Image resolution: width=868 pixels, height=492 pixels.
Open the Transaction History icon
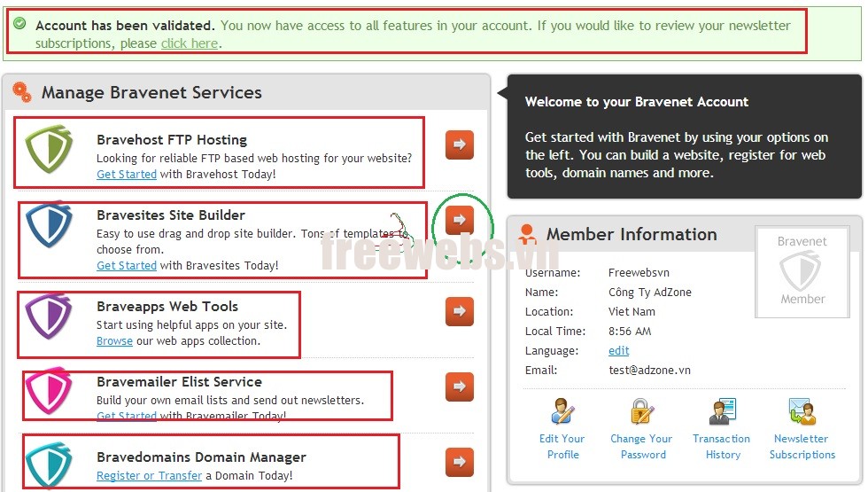722,412
